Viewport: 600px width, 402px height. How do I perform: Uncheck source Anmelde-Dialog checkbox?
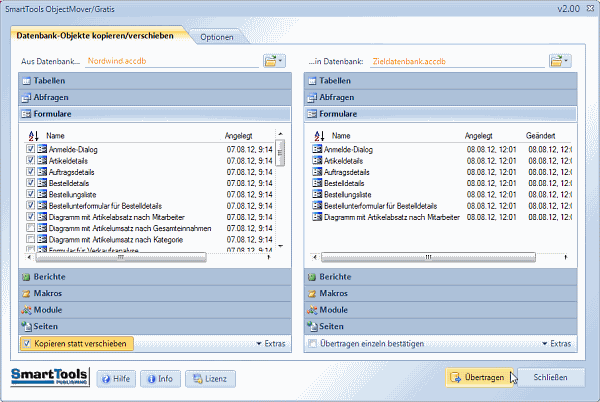point(31,149)
